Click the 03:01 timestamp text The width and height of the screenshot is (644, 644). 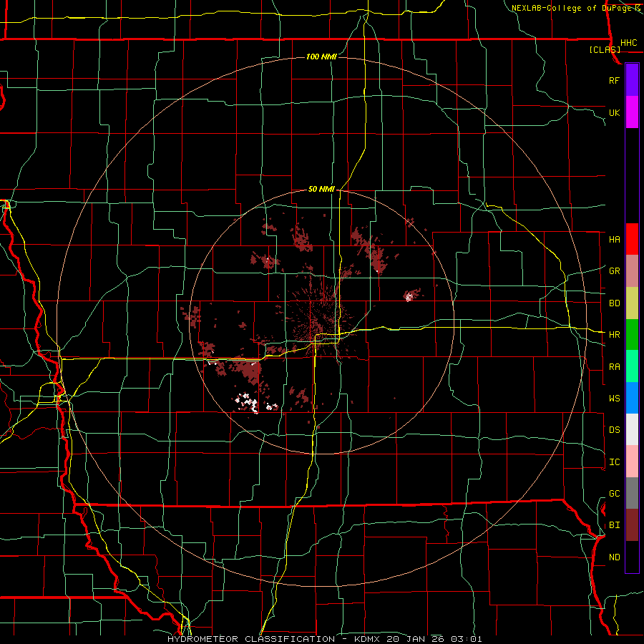[467, 639]
